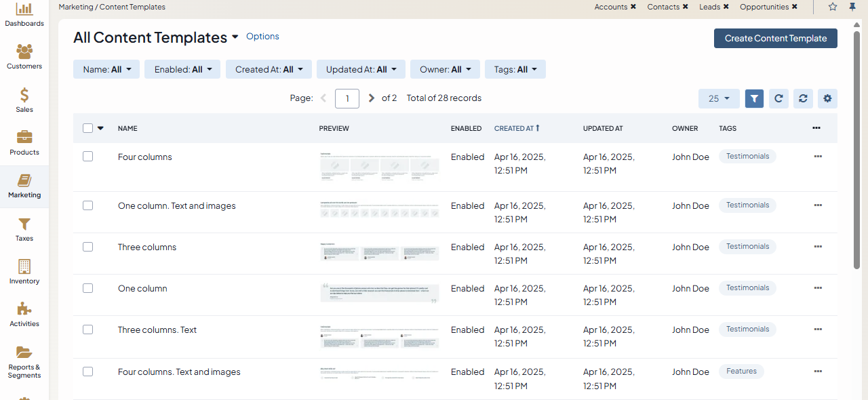The height and width of the screenshot is (400, 868).
Task: Click the page number input field
Action: point(347,98)
